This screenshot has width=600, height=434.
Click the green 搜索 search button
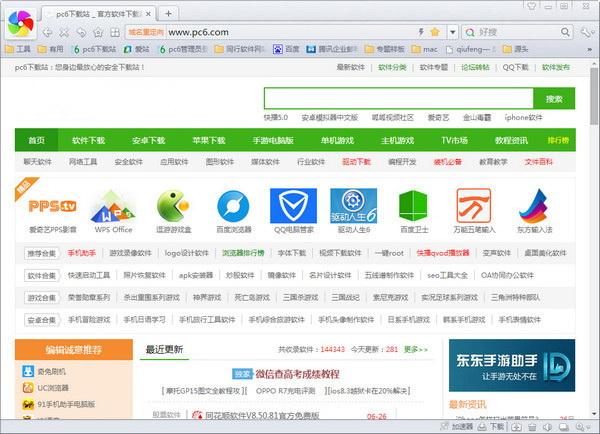554,99
